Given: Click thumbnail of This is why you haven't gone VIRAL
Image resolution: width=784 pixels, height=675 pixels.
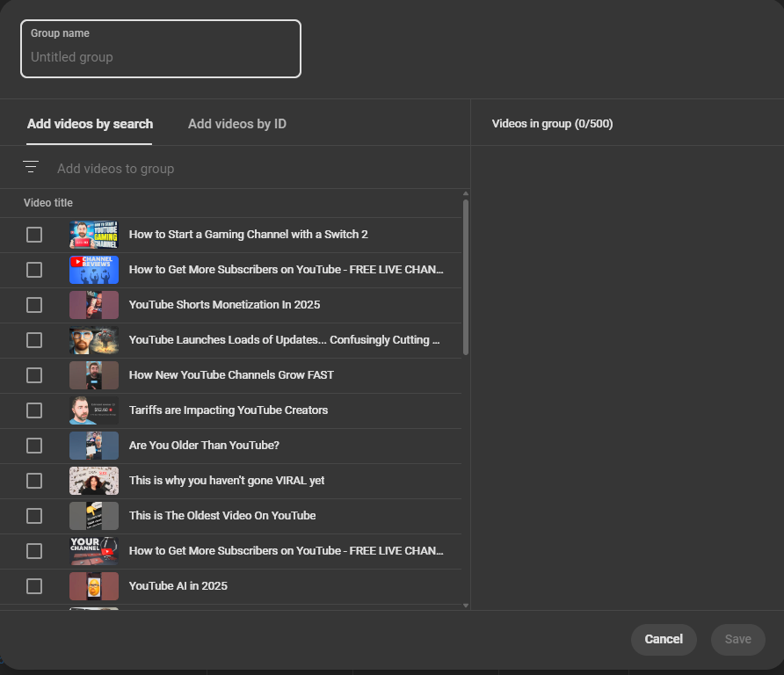Looking at the screenshot, I should 94,481.
